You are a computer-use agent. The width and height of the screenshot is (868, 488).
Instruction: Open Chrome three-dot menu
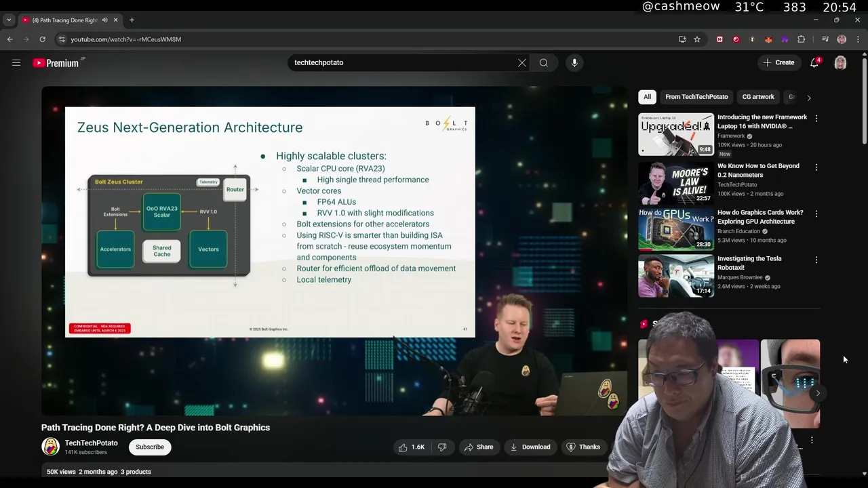click(858, 39)
